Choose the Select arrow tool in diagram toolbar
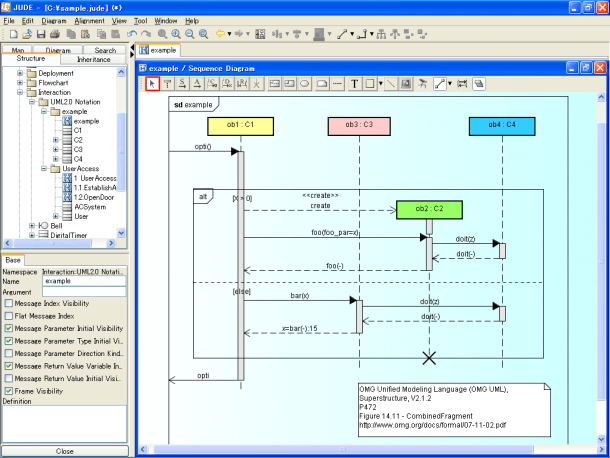The image size is (610, 458). pos(152,84)
